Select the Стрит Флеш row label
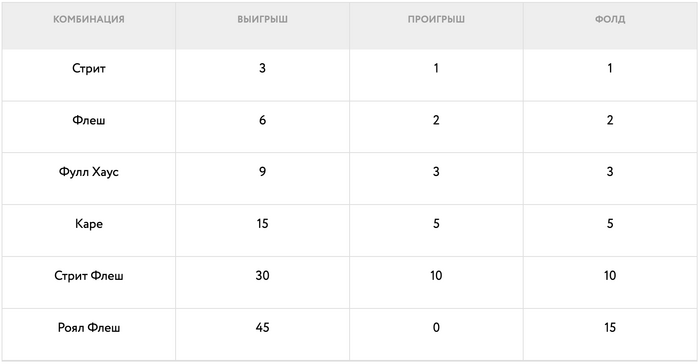700x364 pixels. pyautogui.click(x=88, y=276)
